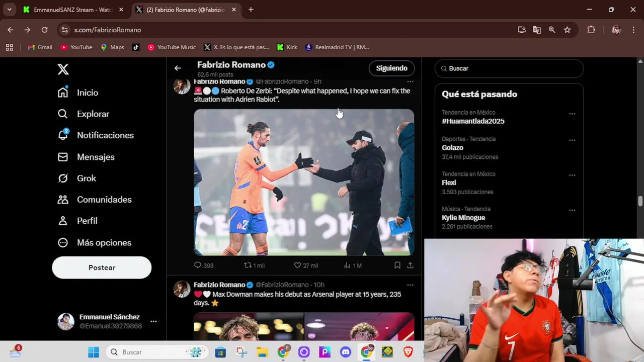Open the Snipping Tool from the taskbar
The height and width of the screenshot is (362, 644).
tap(241, 352)
